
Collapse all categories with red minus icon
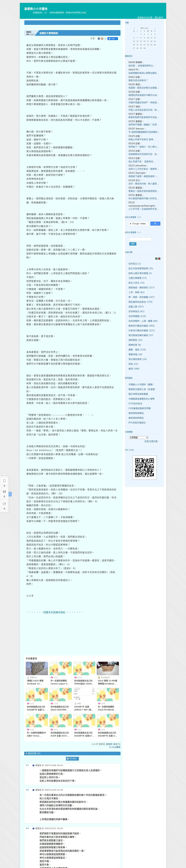[159, 259]
